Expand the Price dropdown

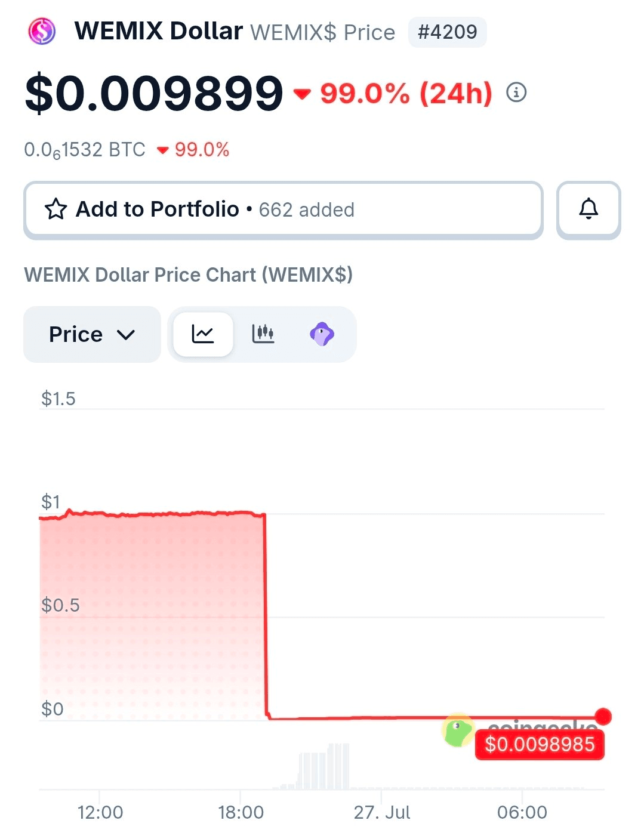click(x=92, y=334)
